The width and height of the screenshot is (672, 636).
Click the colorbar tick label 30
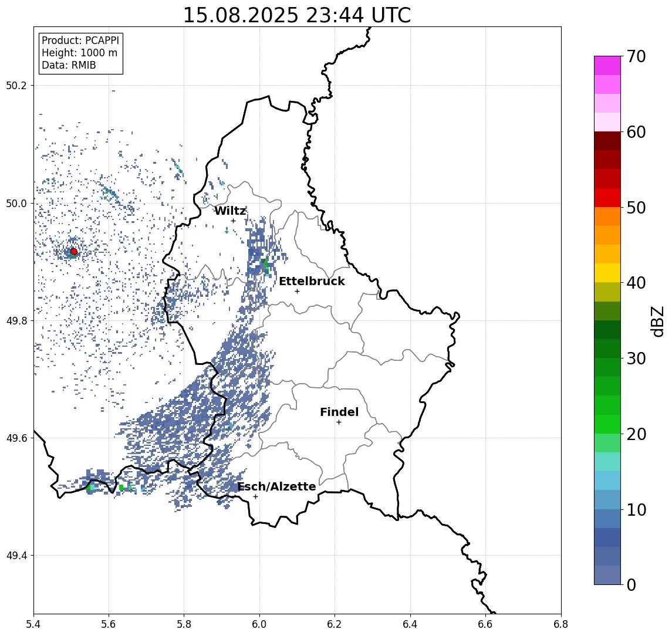pos(636,358)
